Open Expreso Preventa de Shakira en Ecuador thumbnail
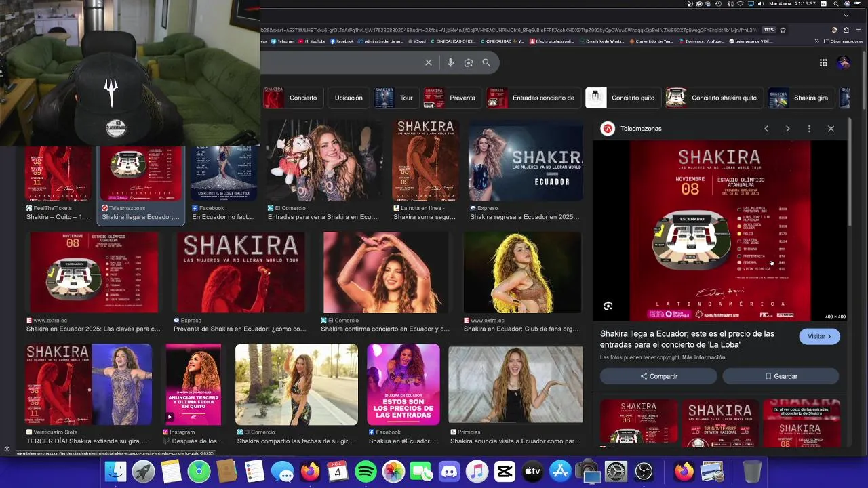 (x=241, y=272)
